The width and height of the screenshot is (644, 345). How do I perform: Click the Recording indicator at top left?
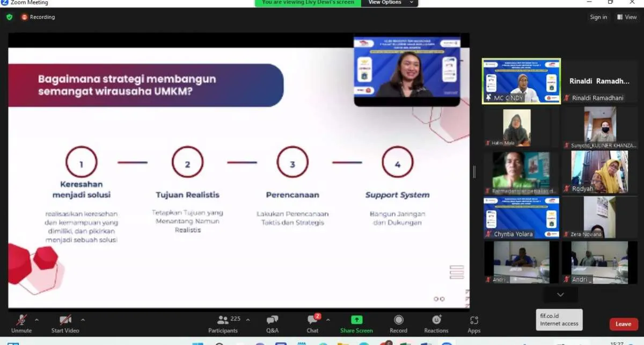[x=38, y=17]
